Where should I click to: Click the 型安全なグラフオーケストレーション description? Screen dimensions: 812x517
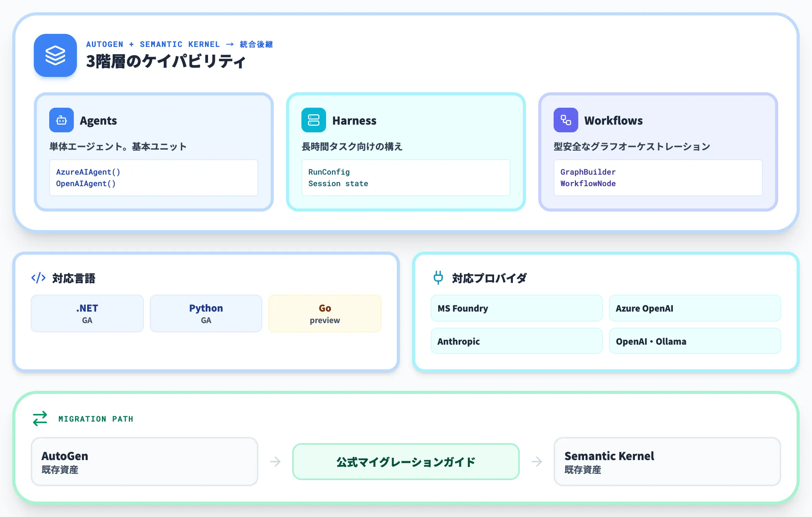tap(632, 147)
